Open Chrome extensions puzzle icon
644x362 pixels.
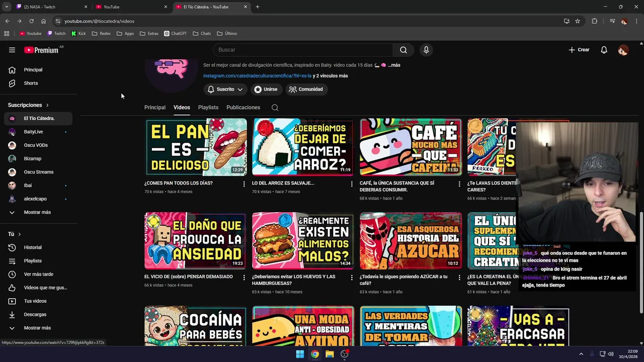(x=594, y=21)
